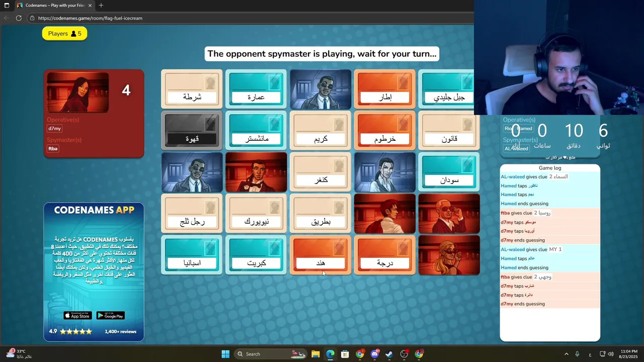This screenshot has width=644, height=362.
Task: Tap the عمارة word card
Action: pyautogui.click(x=256, y=89)
